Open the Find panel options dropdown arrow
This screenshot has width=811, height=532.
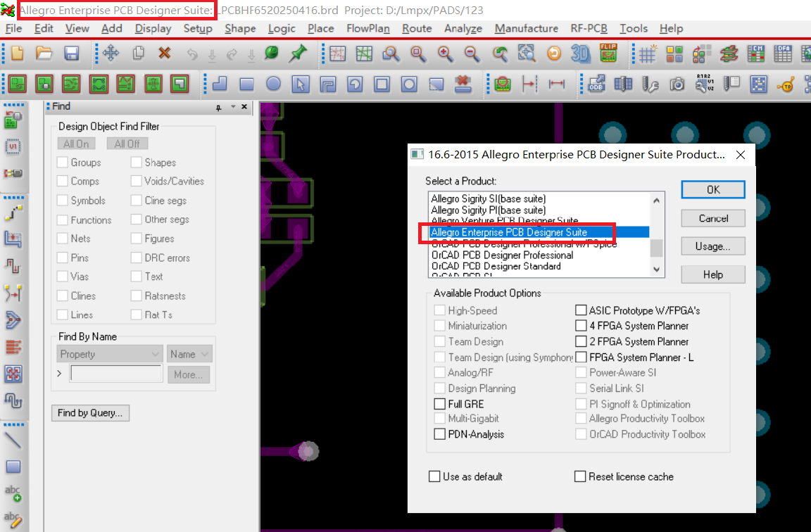(x=233, y=106)
